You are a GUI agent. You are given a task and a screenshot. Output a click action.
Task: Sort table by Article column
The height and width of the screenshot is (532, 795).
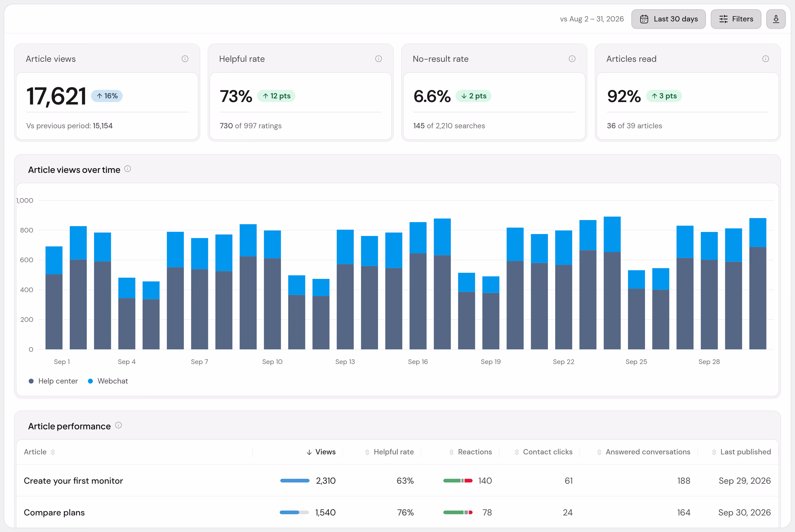(x=39, y=452)
